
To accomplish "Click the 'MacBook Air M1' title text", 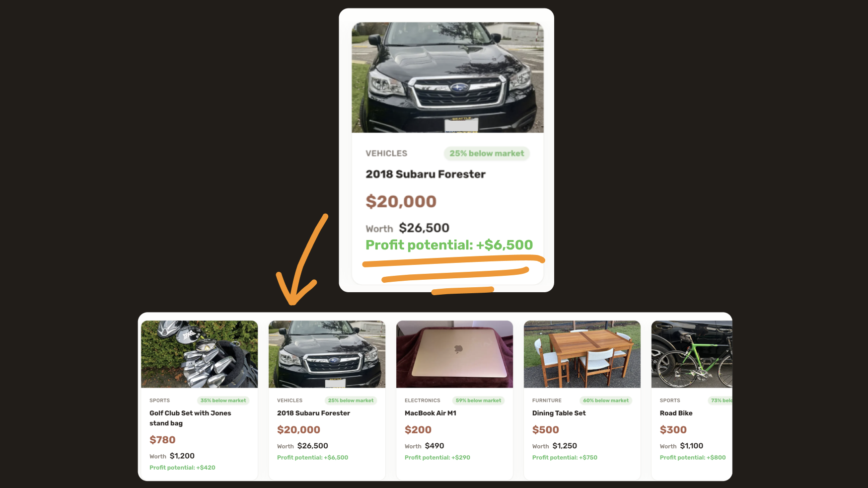I will (431, 413).
